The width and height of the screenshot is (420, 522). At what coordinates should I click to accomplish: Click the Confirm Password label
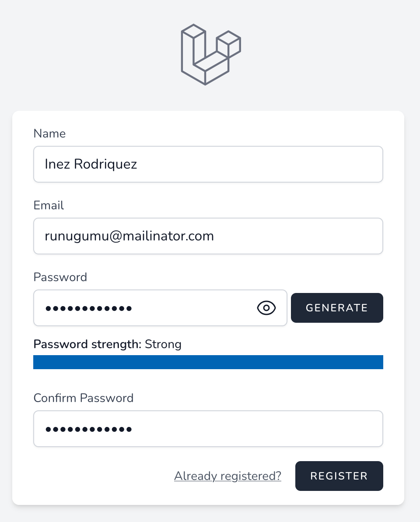(x=84, y=398)
